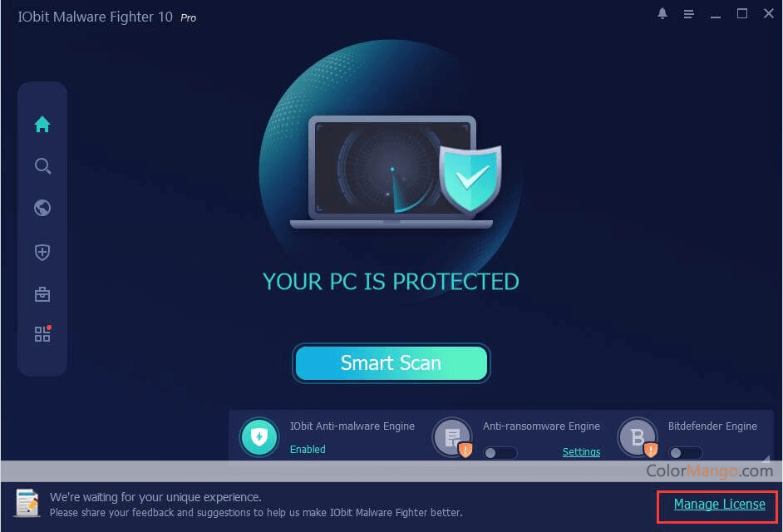This screenshot has height=532, width=783.
Task: Enable the Anti-ransomware Engine toggle
Action: 500,452
